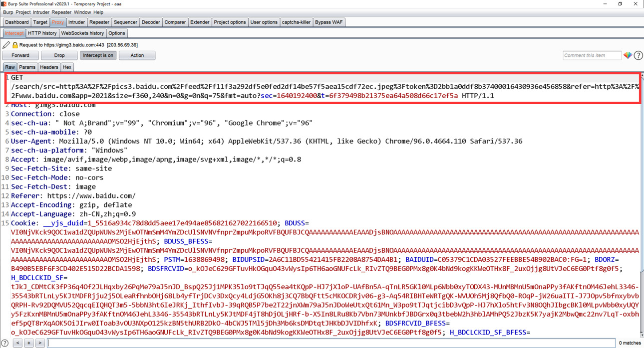644x348 pixels.
Task: Click the previous match '<' button
Action: (x=17, y=343)
